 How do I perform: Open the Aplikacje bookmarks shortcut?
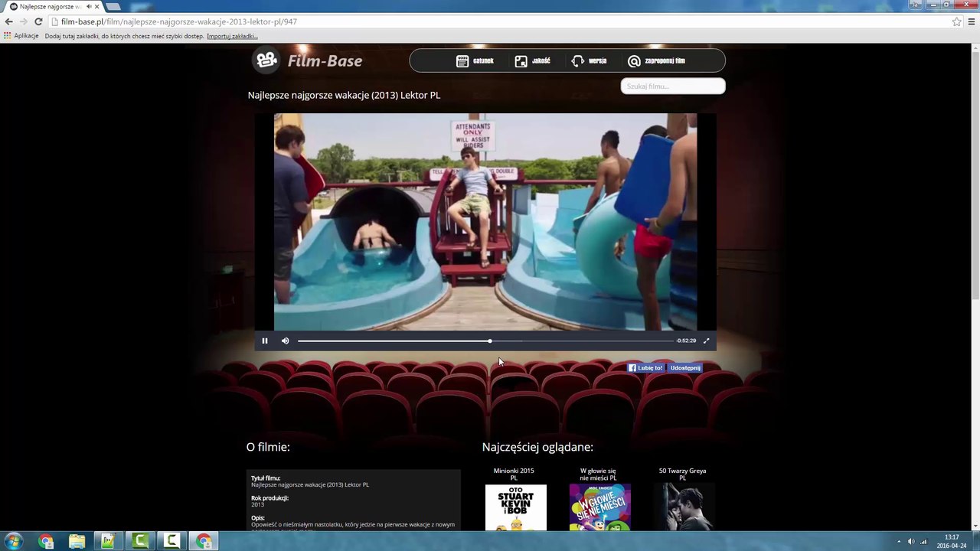click(21, 36)
